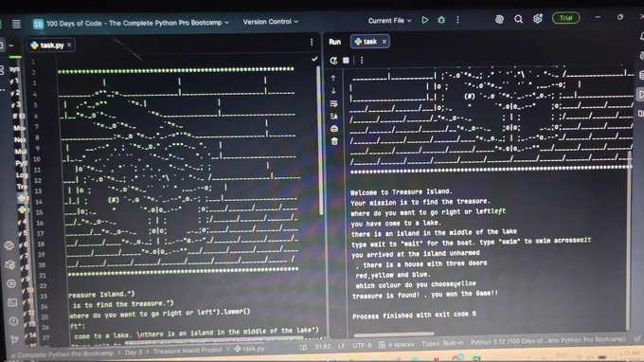
Task: Open the Git tool window icon
Action: (x=14, y=339)
